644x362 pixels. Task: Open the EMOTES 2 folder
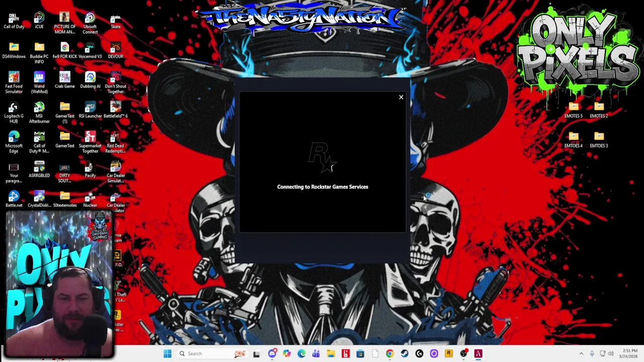599,111
